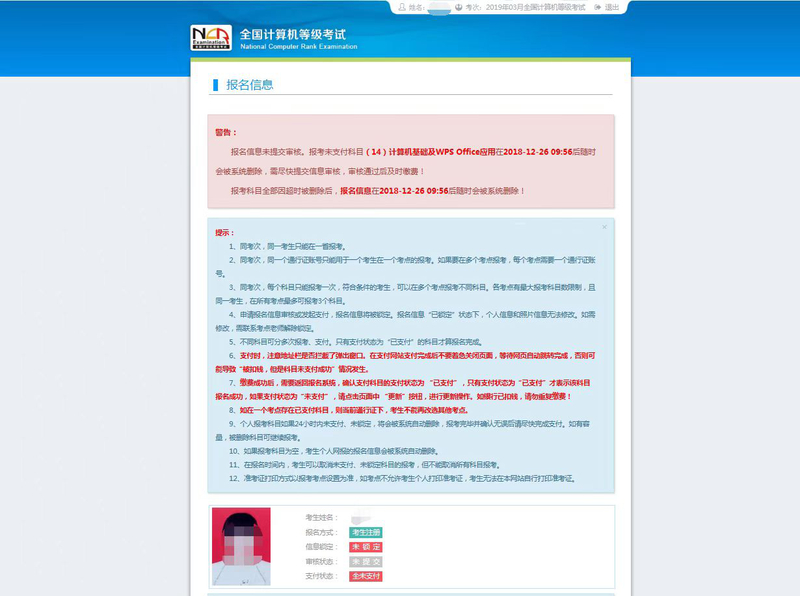Click the blurred name field in top bar

pos(438,7)
